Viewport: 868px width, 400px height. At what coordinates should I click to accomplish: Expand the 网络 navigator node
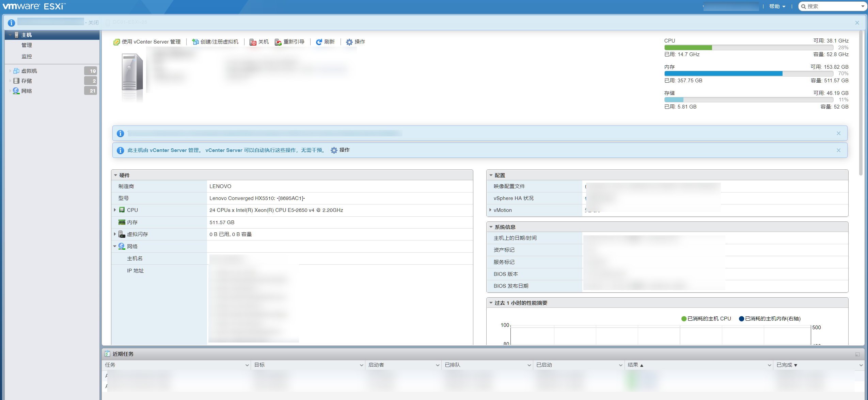[x=10, y=91]
